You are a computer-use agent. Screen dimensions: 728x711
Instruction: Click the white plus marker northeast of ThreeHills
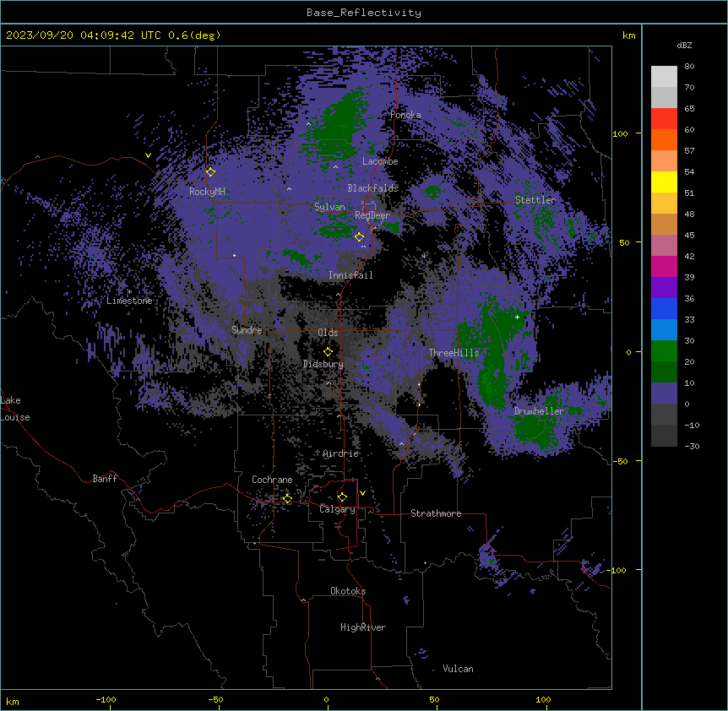[x=517, y=317]
